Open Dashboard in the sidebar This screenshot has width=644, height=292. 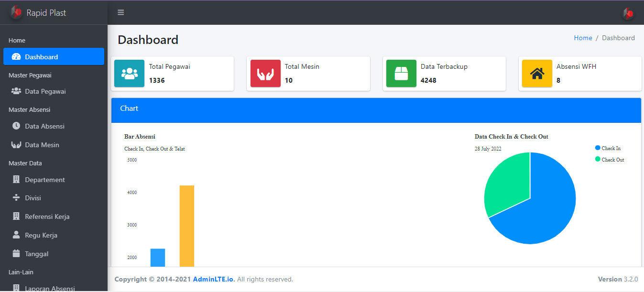point(42,57)
